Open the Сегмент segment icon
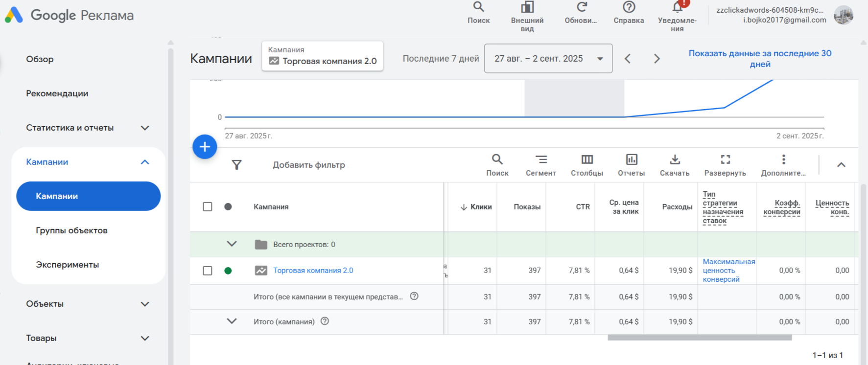The height and width of the screenshot is (365, 868). point(541,160)
